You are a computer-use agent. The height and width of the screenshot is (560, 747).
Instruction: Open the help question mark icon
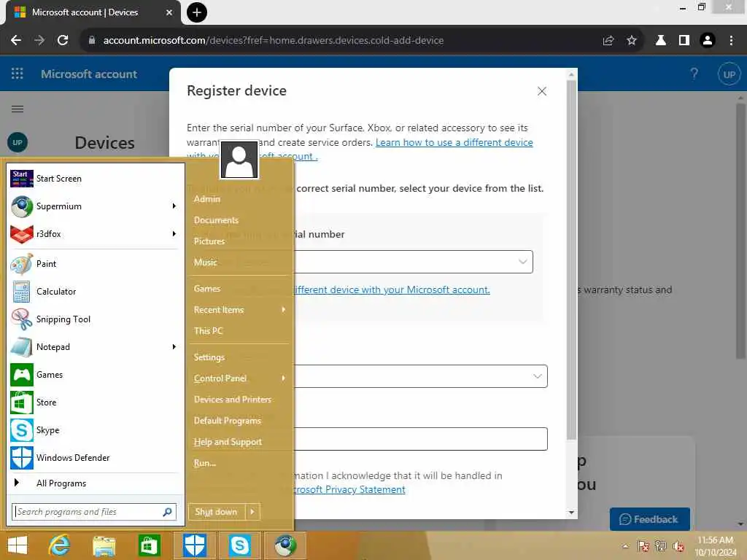click(694, 74)
